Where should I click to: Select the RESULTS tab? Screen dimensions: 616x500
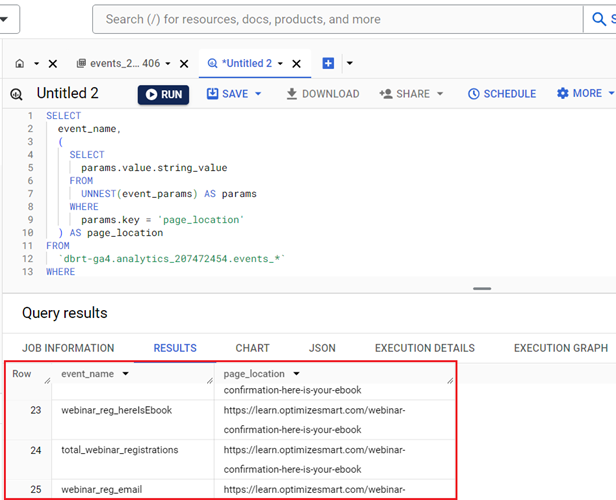(x=175, y=348)
